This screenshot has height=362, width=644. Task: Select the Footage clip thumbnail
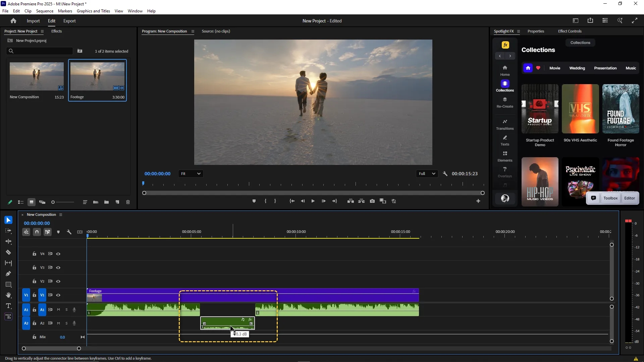[x=97, y=76]
